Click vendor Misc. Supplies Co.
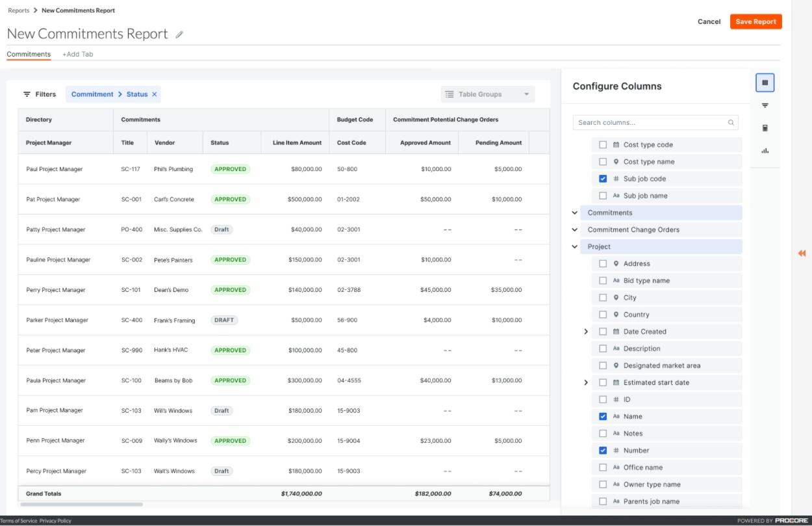 pyautogui.click(x=178, y=230)
